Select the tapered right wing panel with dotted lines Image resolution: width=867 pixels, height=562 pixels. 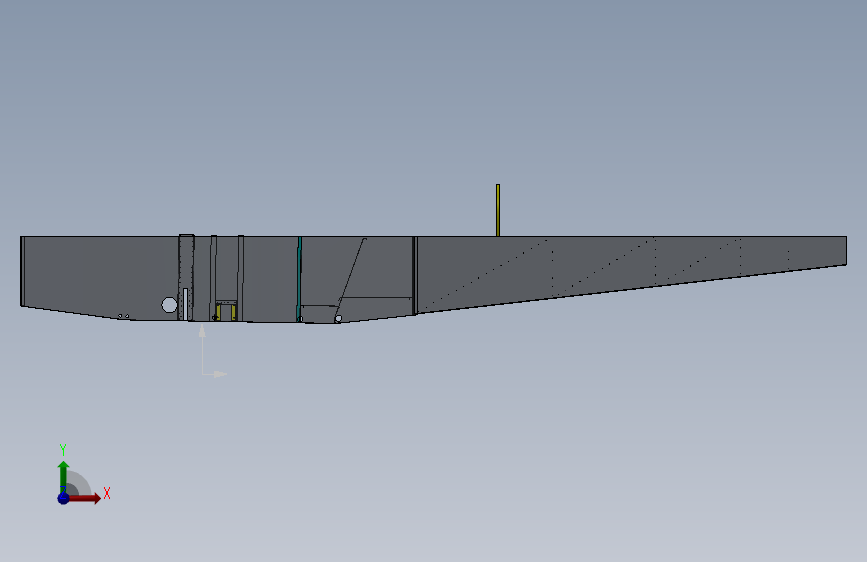click(631, 271)
